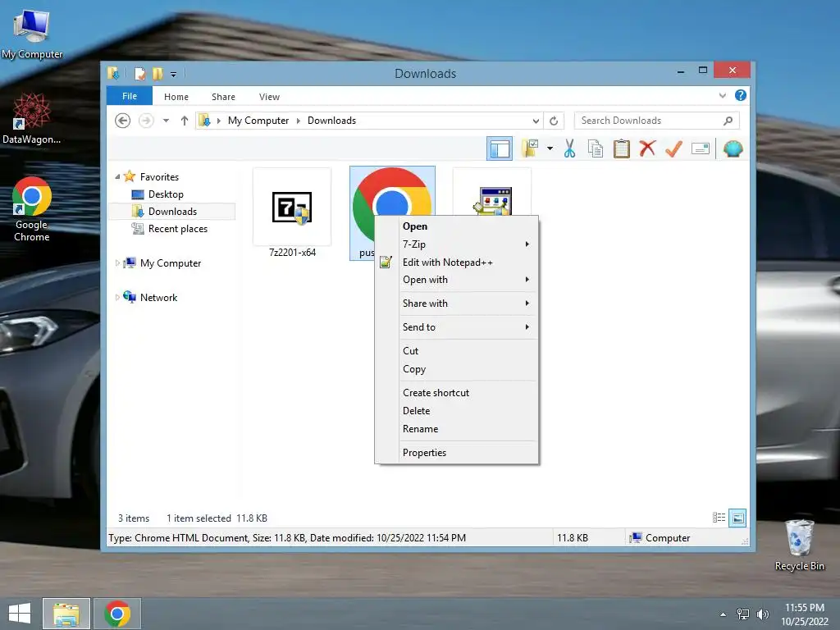Open the Send to submenu
840x630 pixels.
(x=456, y=326)
